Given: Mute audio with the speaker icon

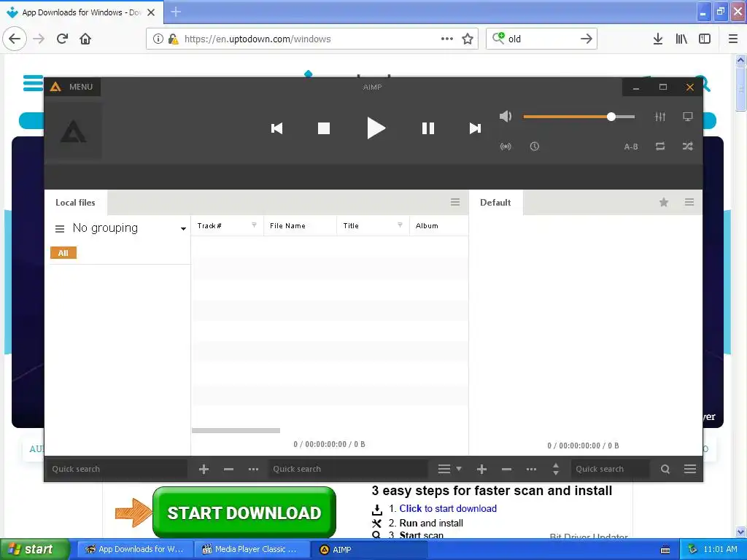Looking at the screenshot, I should pos(506,116).
